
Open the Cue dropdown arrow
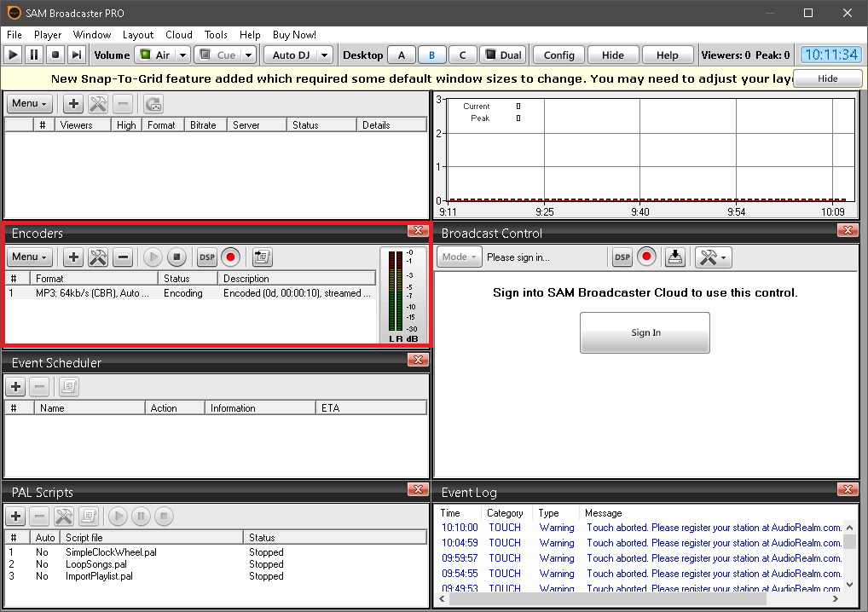pos(249,55)
